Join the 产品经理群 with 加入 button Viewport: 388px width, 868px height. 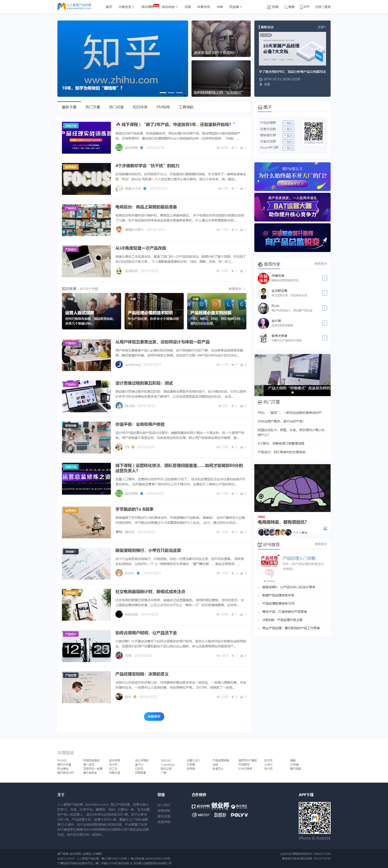pyautogui.click(x=288, y=123)
